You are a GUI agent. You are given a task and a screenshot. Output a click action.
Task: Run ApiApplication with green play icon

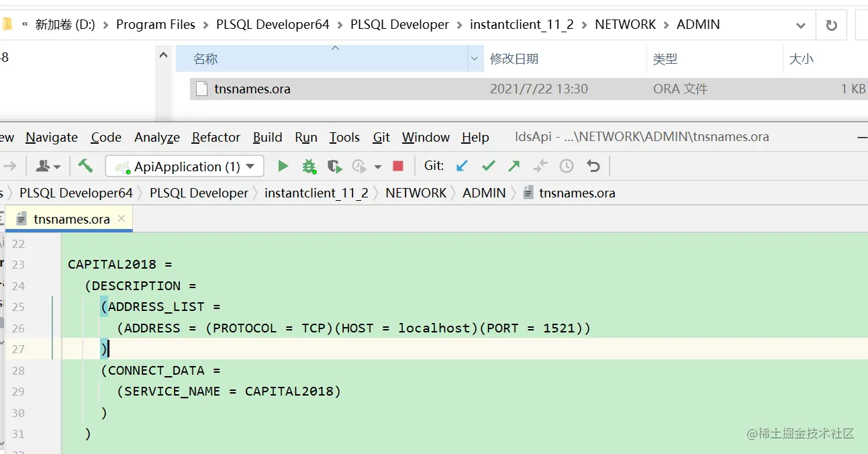(283, 166)
